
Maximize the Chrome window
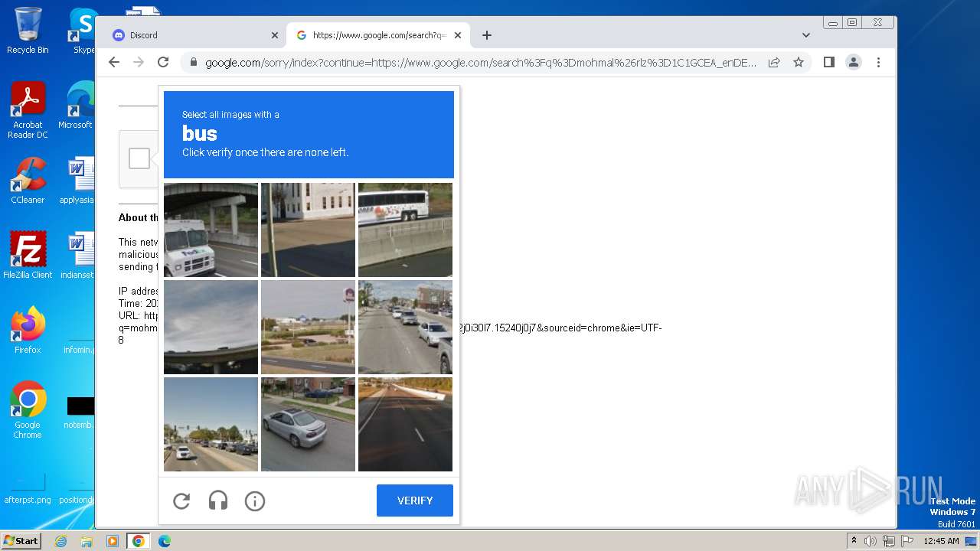click(x=851, y=23)
